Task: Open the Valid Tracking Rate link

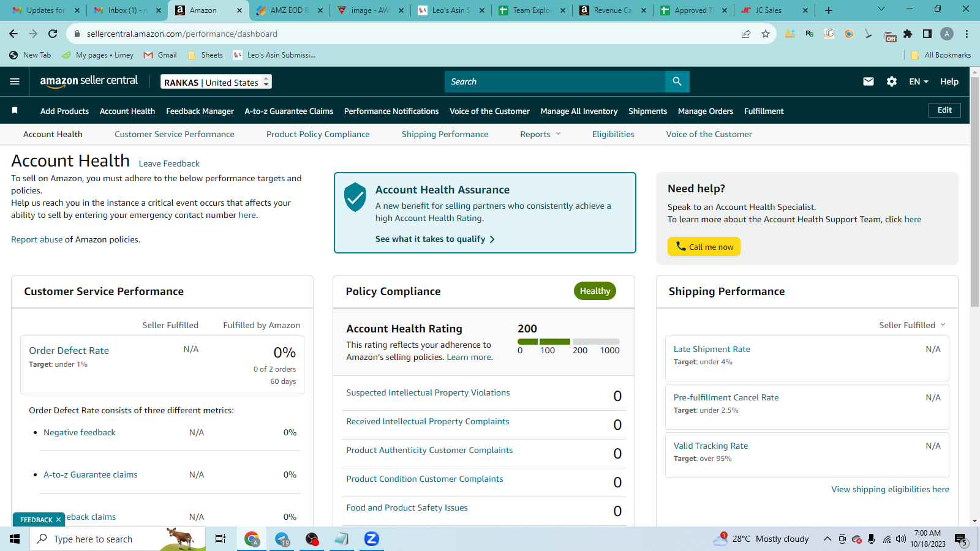Action: pyautogui.click(x=710, y=446)
